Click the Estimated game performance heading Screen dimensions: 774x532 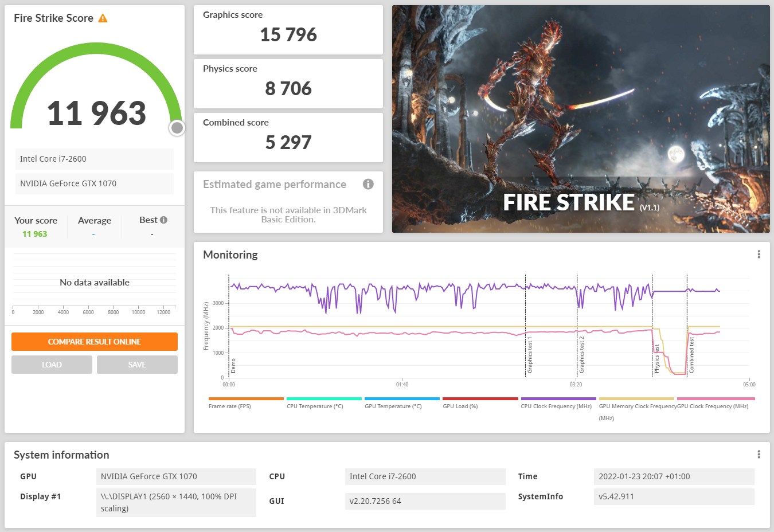pos(275,184)
